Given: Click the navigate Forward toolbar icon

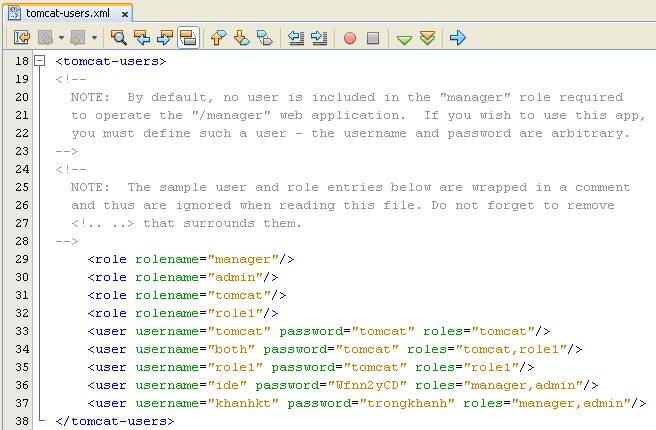Looking at the screenshot, I should [x=78, y=38].
